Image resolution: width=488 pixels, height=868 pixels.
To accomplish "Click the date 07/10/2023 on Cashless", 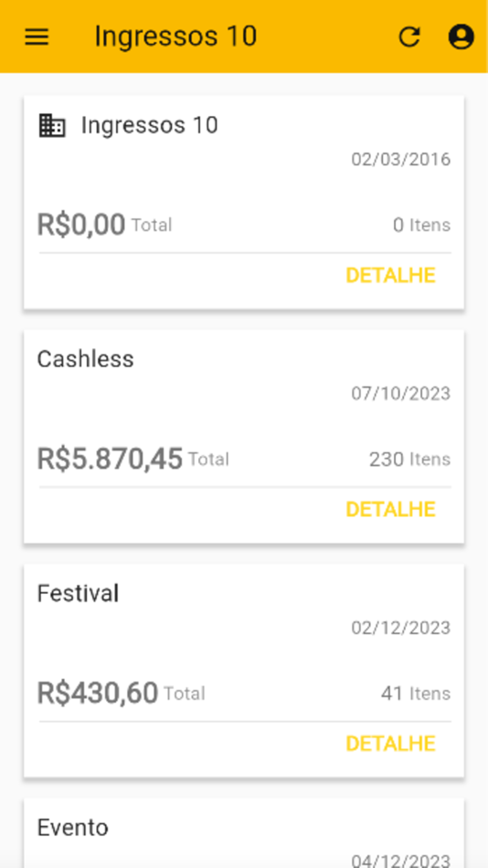I will pos(401,394).
